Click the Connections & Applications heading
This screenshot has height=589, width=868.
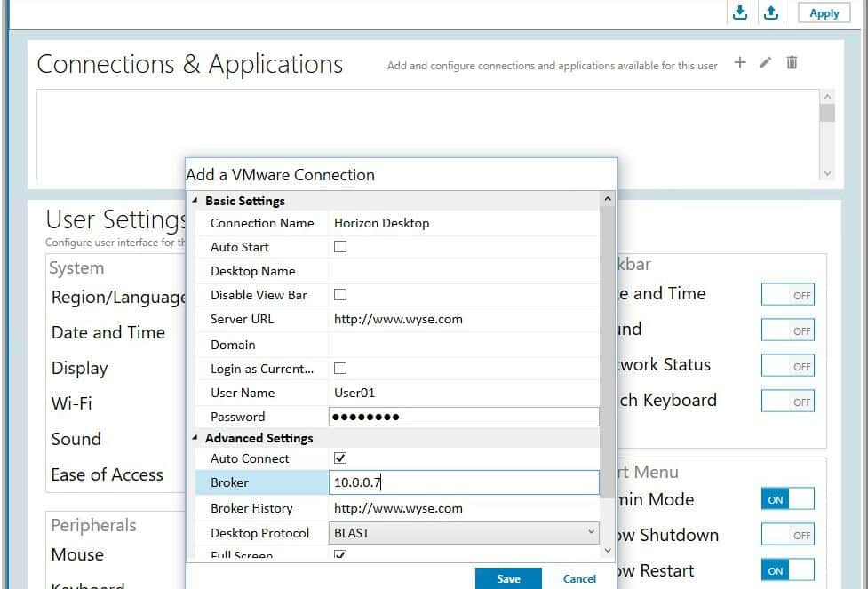(190, 64)
